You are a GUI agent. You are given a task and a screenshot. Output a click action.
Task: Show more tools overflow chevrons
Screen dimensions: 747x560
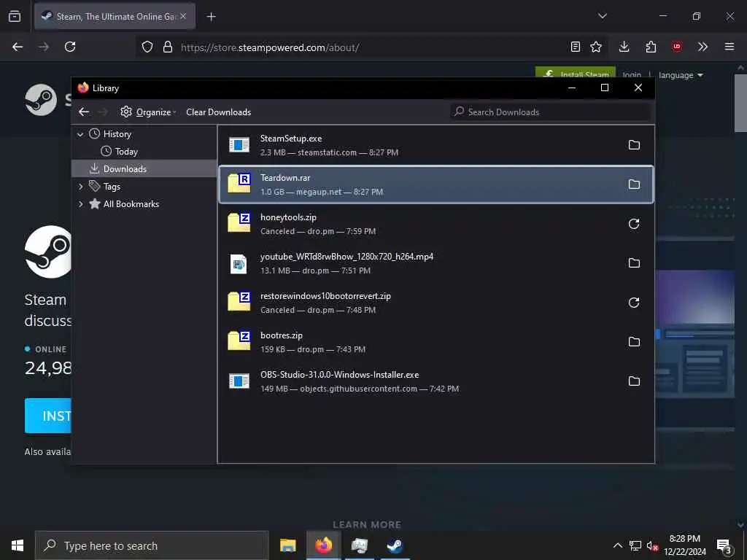click(x=703, y=47)
